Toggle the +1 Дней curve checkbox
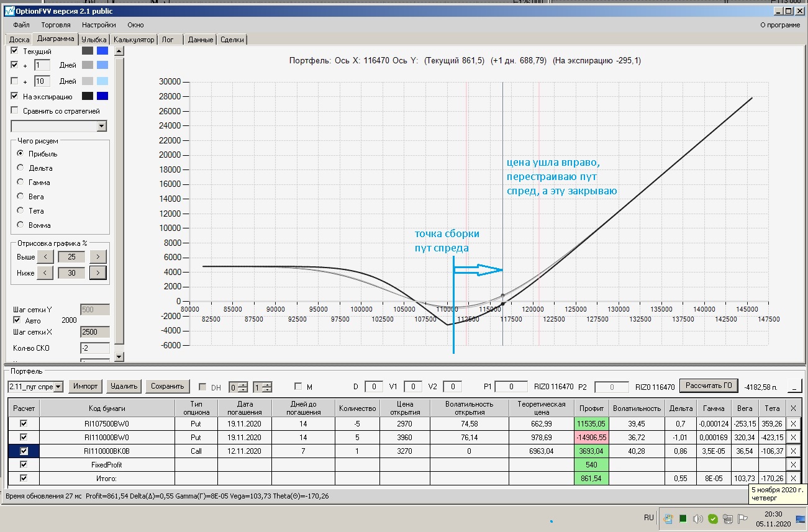Image resolution: width=808 pixels, height=532 pixels. point(15,65)
